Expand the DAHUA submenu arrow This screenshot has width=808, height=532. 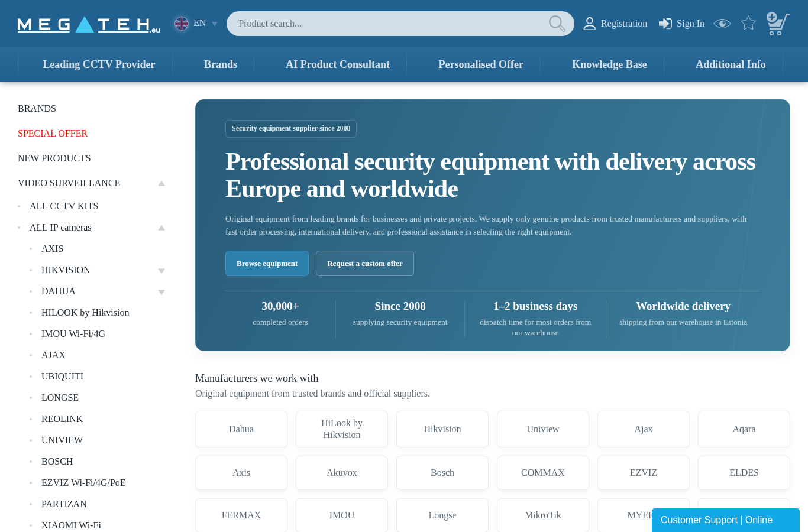161,292
